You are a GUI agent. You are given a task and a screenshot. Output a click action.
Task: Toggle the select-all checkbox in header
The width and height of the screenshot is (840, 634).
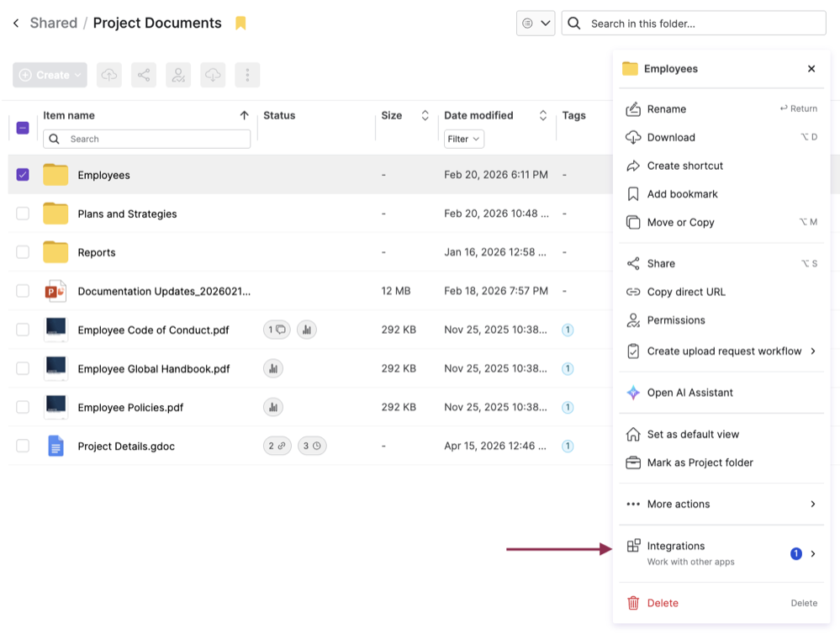[x=23, y=128]
